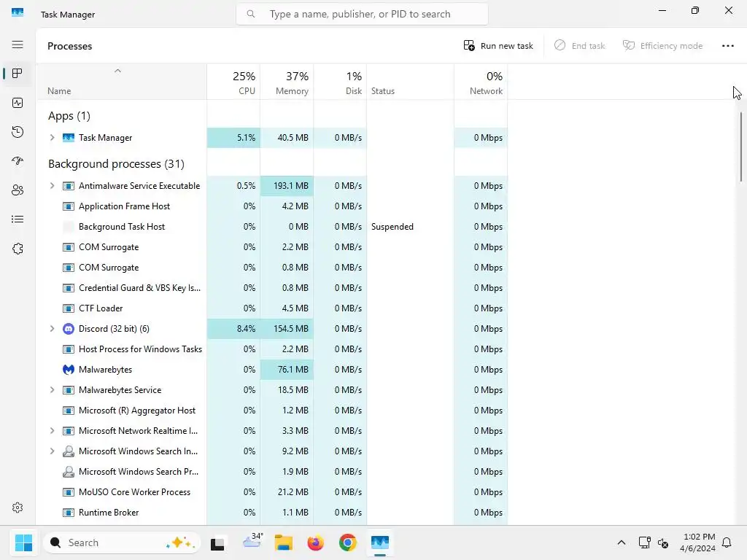Click the process list vertical scrollbar
Image resolution: width=747 pixels, height=560 pixels.
coord(741,147)
